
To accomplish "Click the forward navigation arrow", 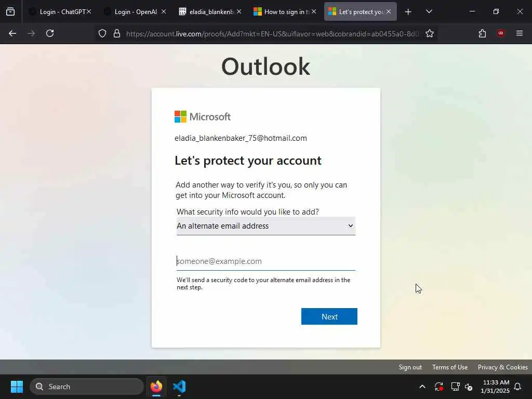I will pos(31,33).
